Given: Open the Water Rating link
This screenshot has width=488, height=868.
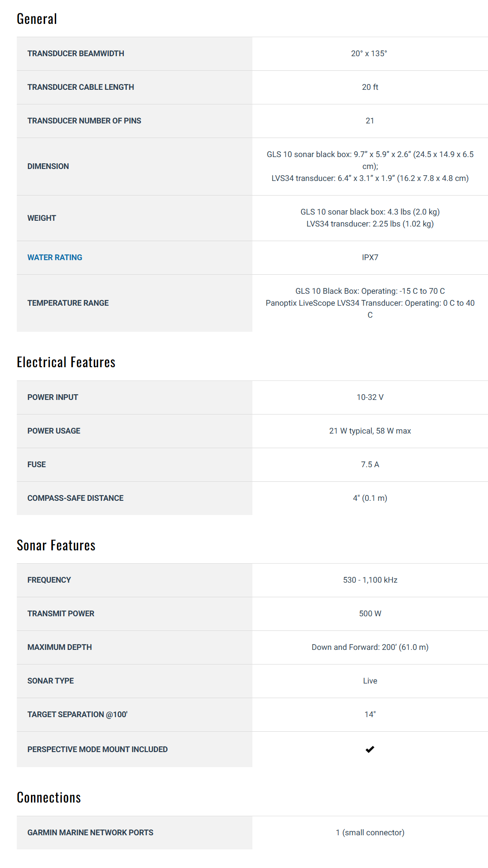Looking at the screenshot, I should pos(55,257).
